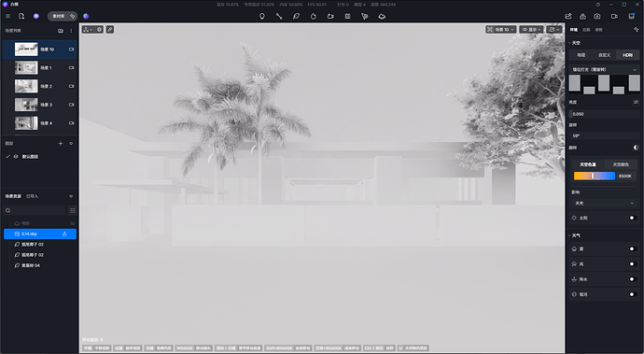
Task: Open the 素材库 asset library button
Action: pos(62,16)
